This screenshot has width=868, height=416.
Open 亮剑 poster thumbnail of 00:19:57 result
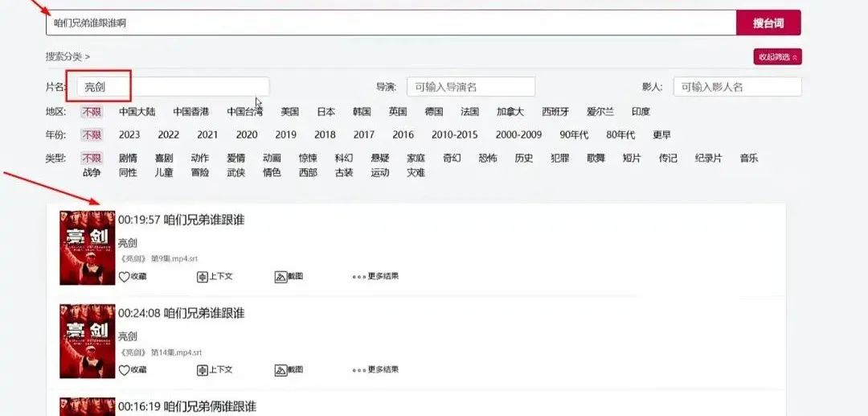tap(88, 248)
